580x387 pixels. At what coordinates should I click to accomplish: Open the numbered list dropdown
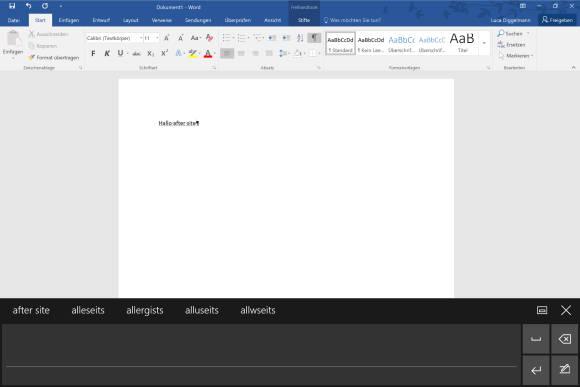point(248,38)
